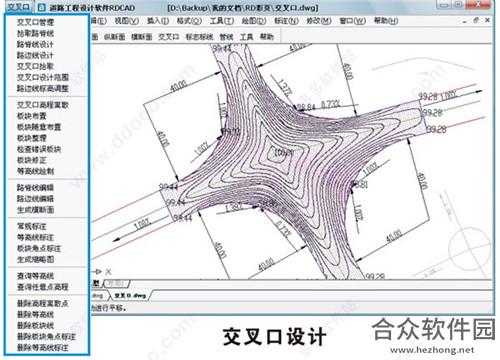Open the 绘图(D) menu
Screen dimensions: 500x360
(254, 21)
